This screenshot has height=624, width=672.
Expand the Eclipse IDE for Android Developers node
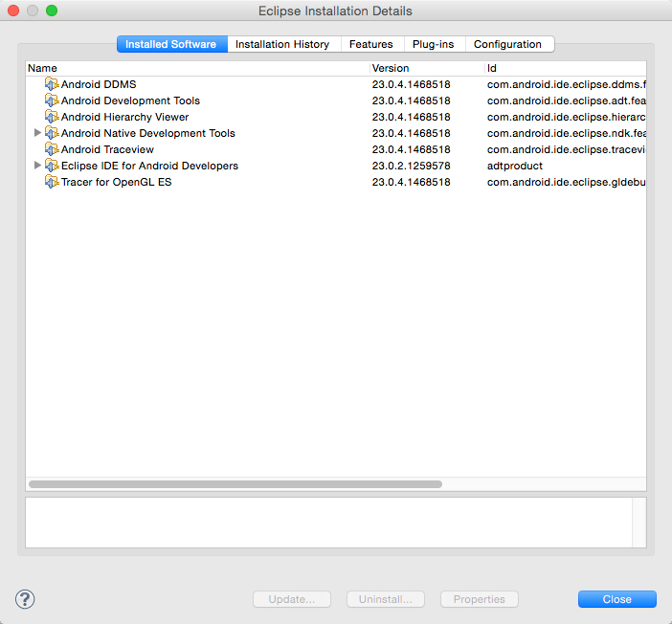pyautogui.click(x=38, y=166)
